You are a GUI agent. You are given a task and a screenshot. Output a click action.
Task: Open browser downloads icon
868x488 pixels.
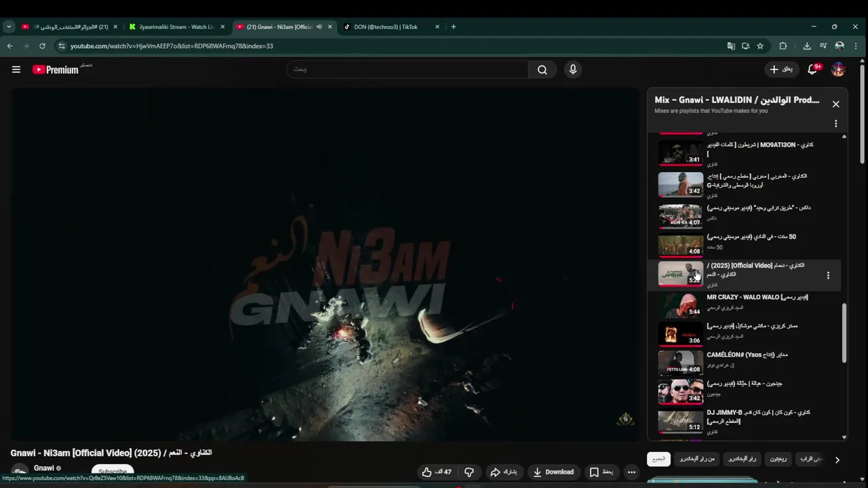[x=806, y=46]
